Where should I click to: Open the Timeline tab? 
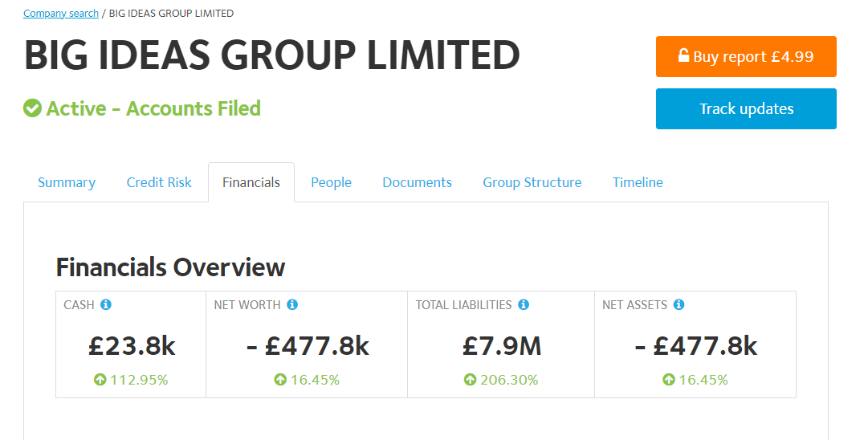(x=638, y=182)
